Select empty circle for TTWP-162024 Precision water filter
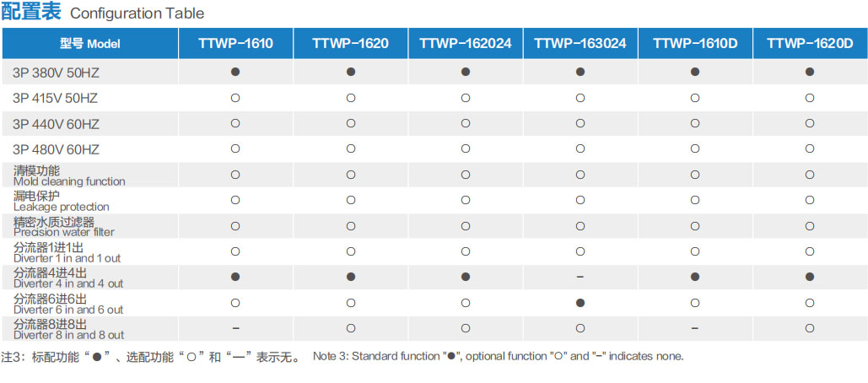Viewport: 868px width, 383px height. pos(466,226)
